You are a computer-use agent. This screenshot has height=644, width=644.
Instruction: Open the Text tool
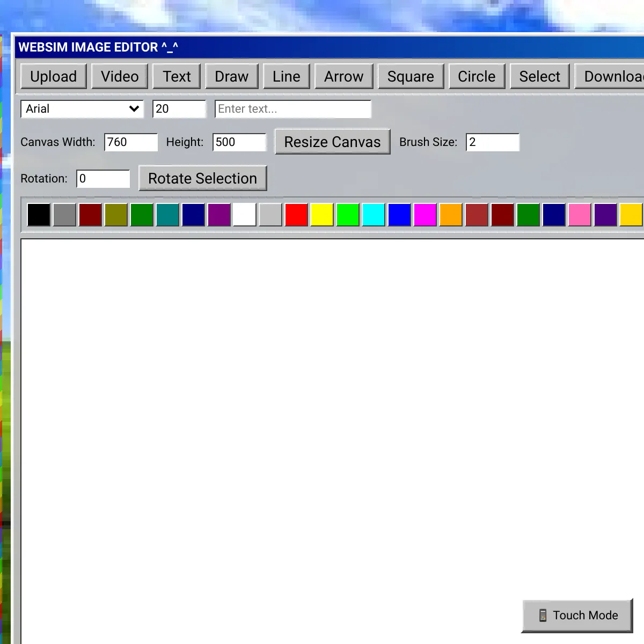click(177, 76)
